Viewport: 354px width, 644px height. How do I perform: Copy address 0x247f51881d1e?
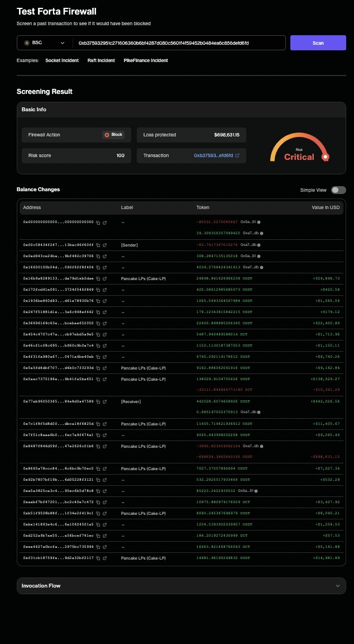[x=98, y=312]
